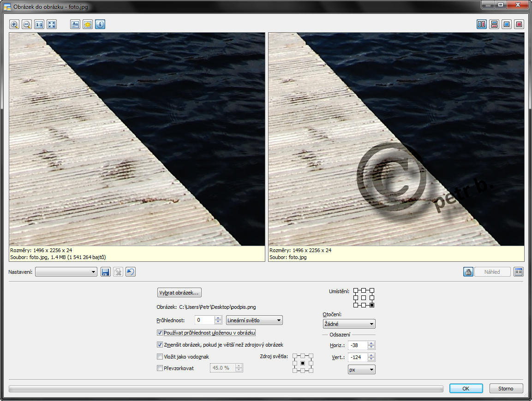Screen dimensions: 532x401
Task: Click the Vybrat obrázek button
Action: 179,293
